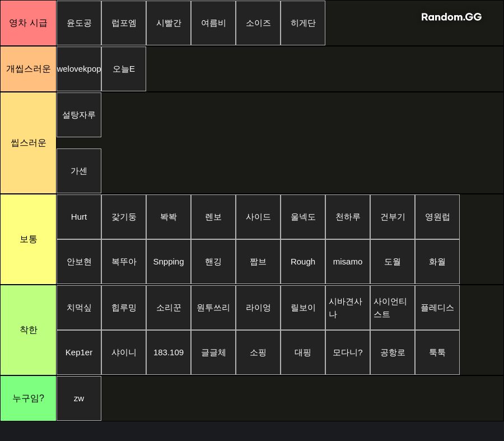Click the 렌보 tile

(x=213, y=217)
